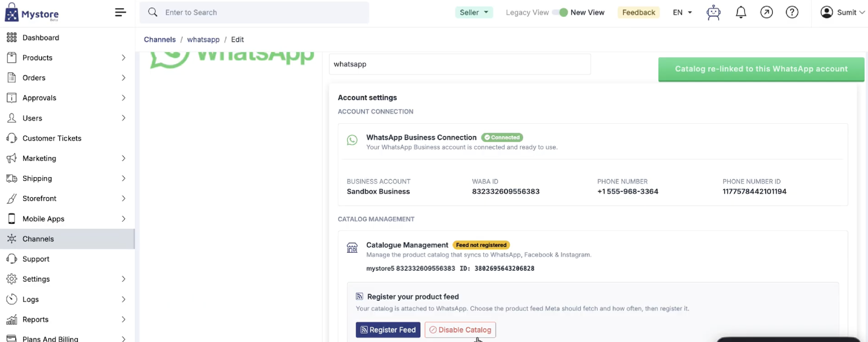Click the Catalogue Management store icon

(352, 247)
